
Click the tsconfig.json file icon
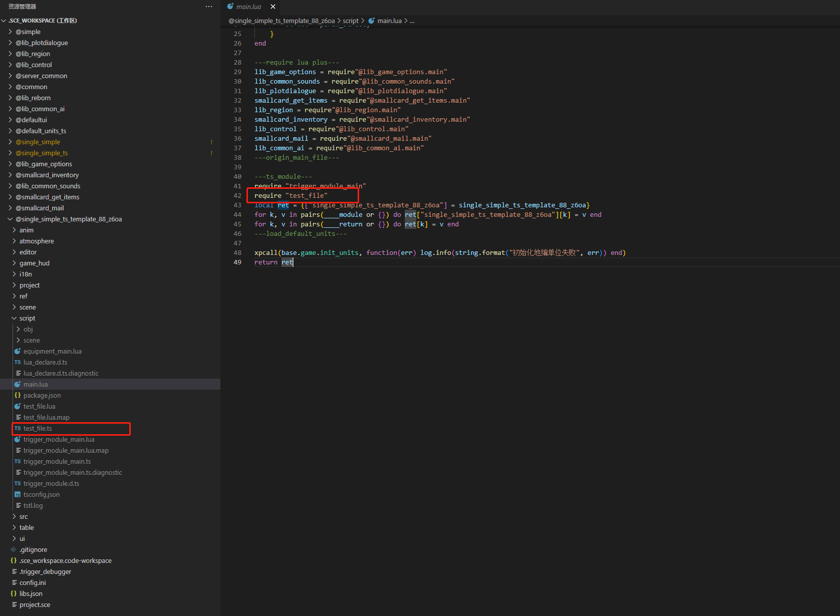coord(18,494)
